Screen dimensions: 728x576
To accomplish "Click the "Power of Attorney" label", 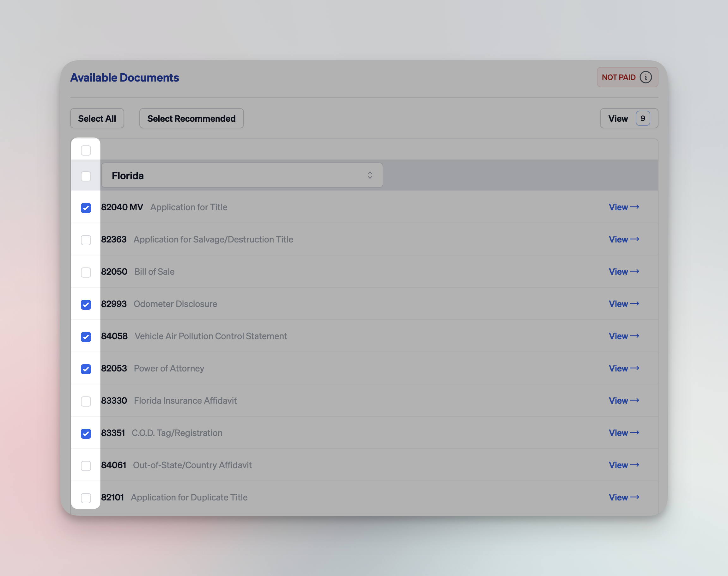I will pos(169,368).
